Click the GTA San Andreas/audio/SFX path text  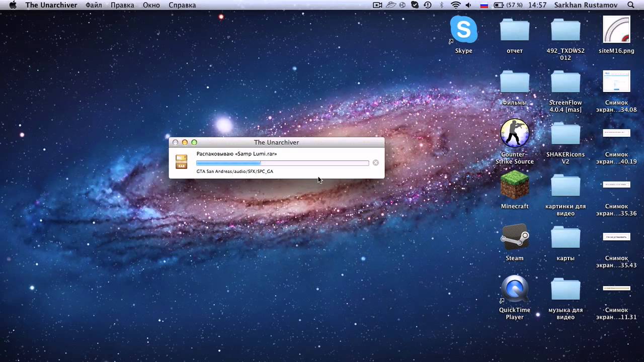point(235,171)
